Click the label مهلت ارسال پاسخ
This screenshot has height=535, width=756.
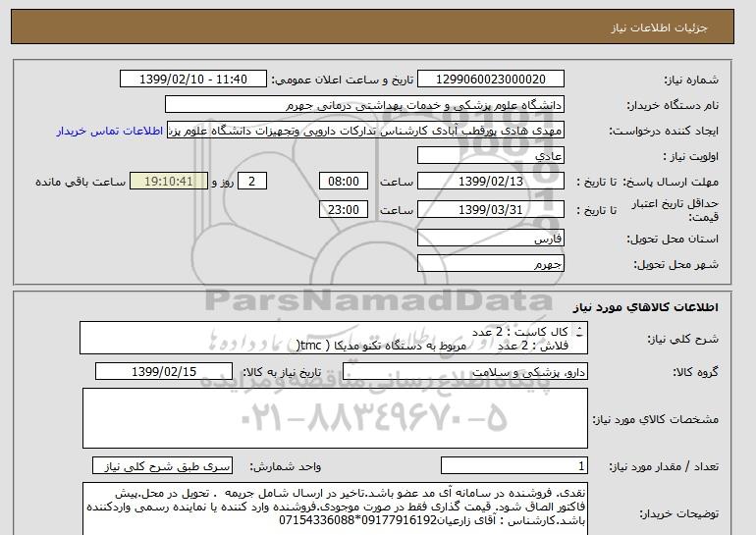click(672, 182)
